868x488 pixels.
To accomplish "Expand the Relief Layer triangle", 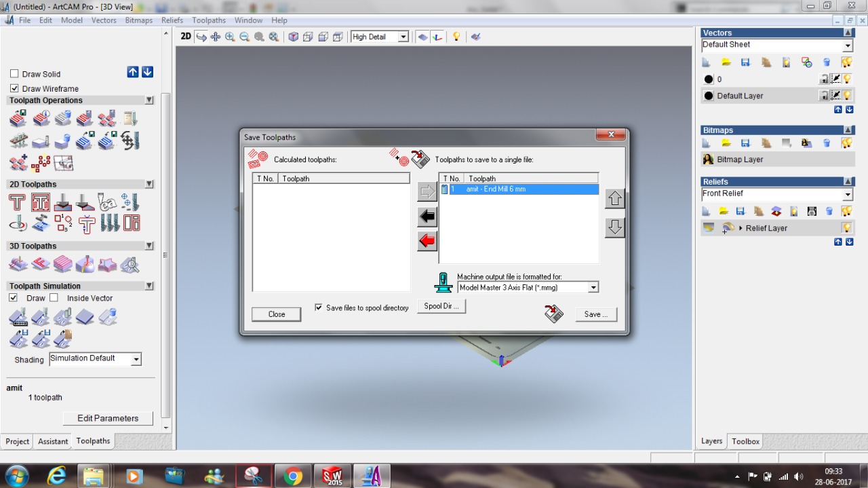I will click(741, 228).
